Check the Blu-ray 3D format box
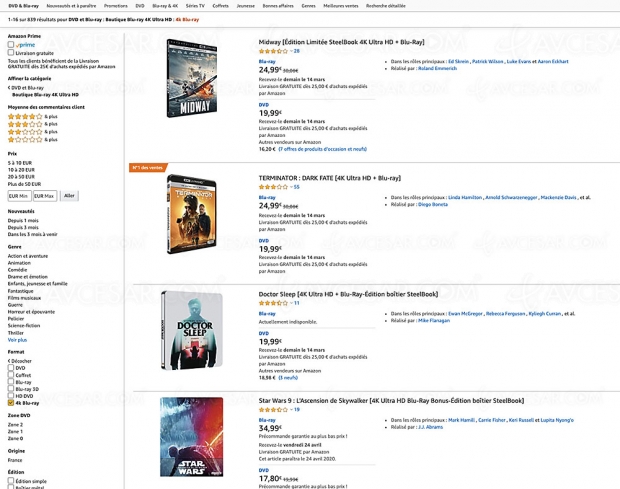Image resolution: width=620 pixels, height=489 pixels. pos(11,389)
